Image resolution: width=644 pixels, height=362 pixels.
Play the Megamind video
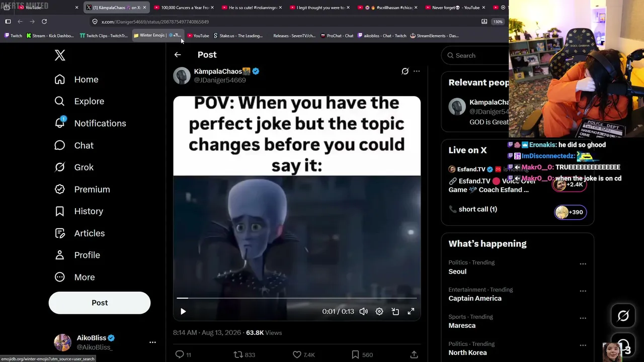coord(183,312)
